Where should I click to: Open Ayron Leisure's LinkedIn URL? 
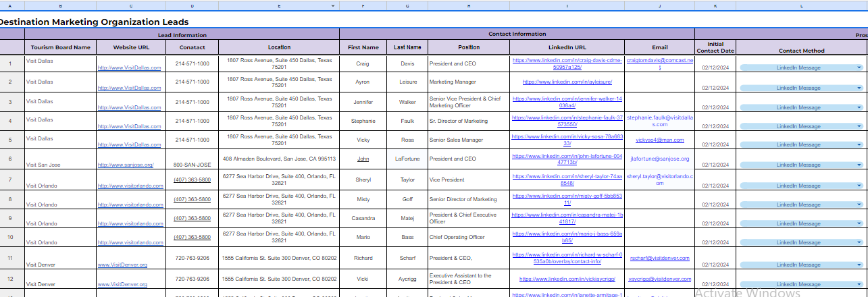[567, 82]
